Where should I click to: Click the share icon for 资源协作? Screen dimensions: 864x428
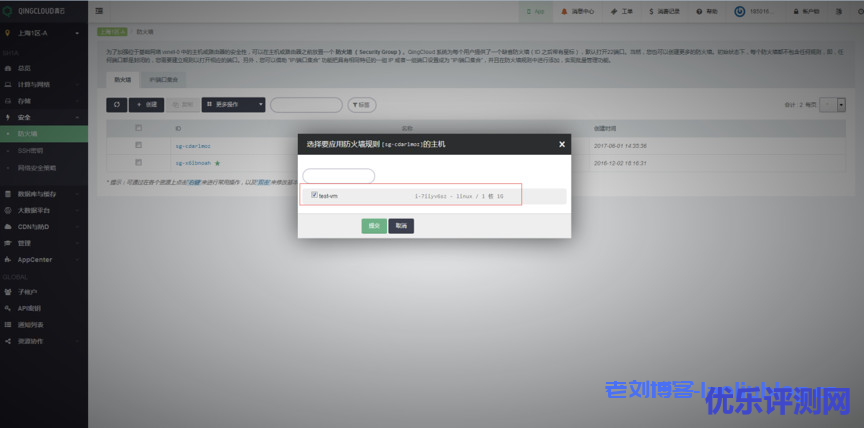pos(7,341)
